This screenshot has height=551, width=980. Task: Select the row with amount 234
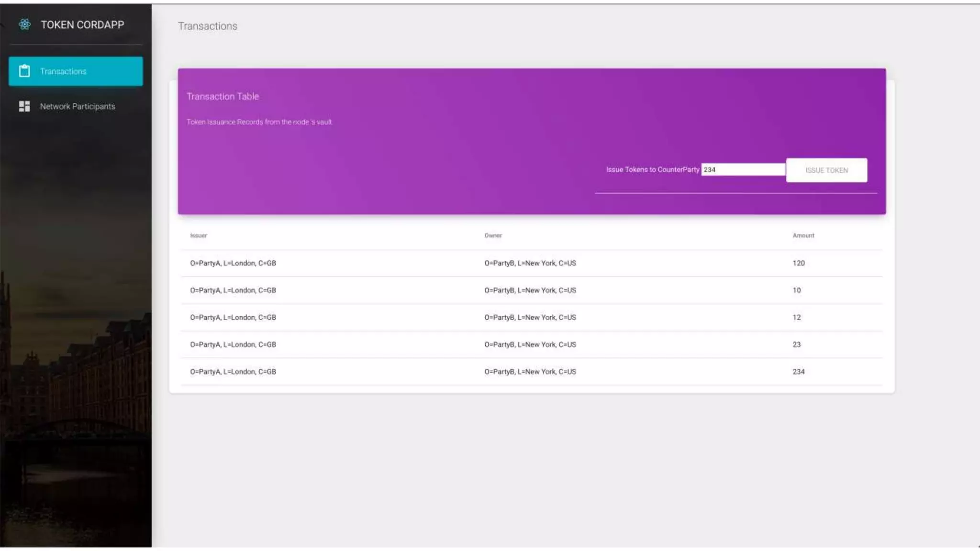[531, 372]
